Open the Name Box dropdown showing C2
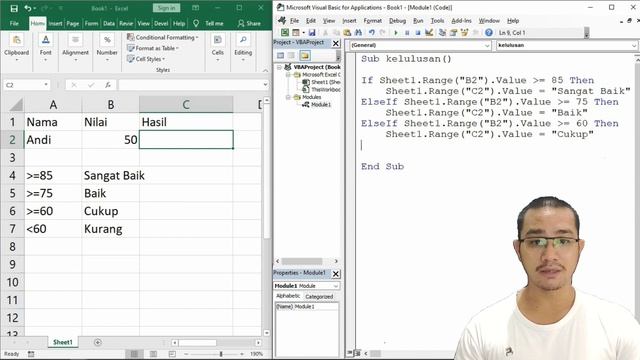This screenshot has height=360, width=640. point(46,85)
